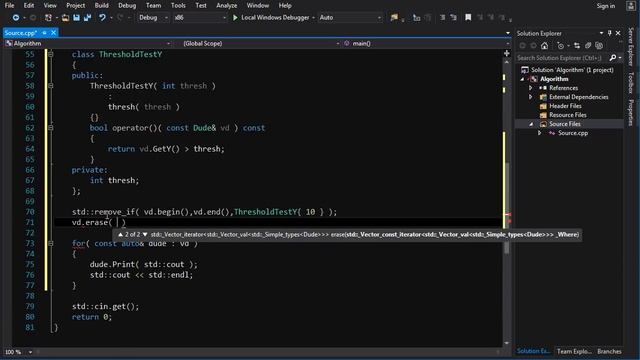640x360 pixels.
Task: Expand the Source.cpp tree node arrow
Action: coord(540,133)
